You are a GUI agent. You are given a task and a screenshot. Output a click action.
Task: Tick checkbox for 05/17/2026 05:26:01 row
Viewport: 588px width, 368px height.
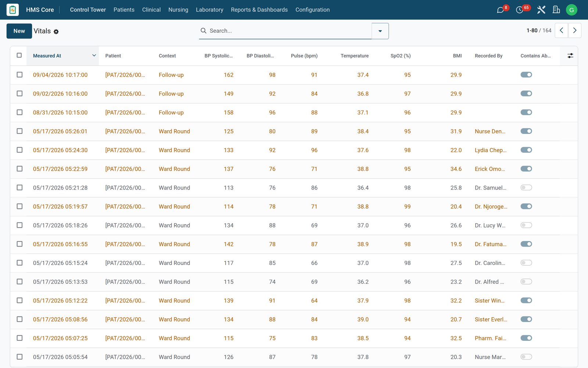[x=19, y=131]
